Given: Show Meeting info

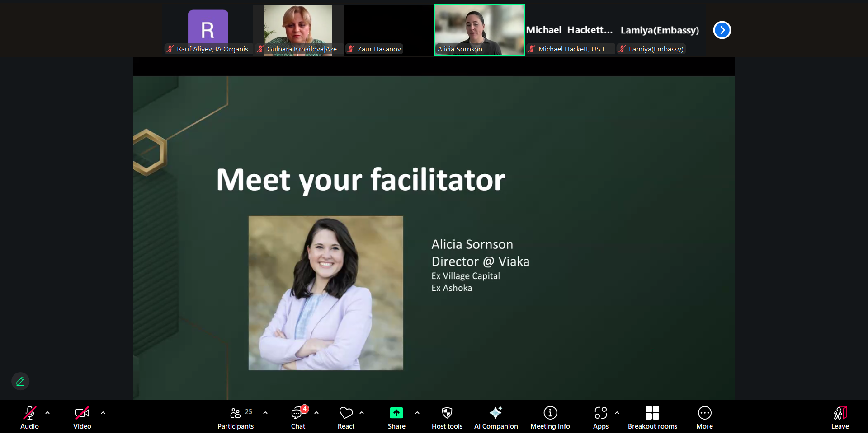Looking at the screenshot, I should (550, 417).
